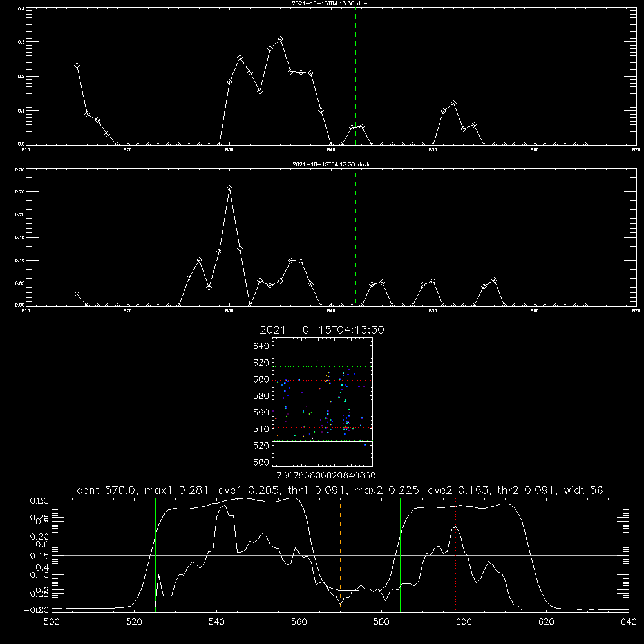This screenshot has height=644, width=644.
Task: Click x-axis label '540' of the bottom plot
Action: coord(216,622)
